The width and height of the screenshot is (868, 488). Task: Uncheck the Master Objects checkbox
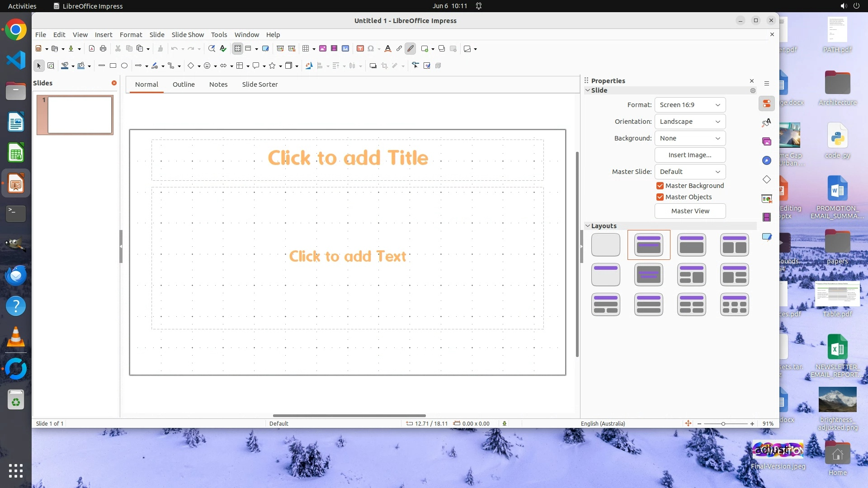click(x=660, y=197)
